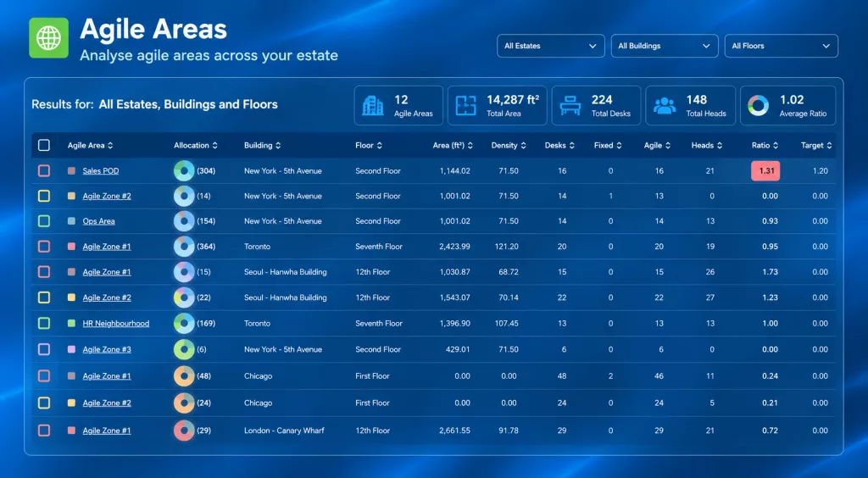Sort table by Fixed column
The image size is (868, 478).
608,146
